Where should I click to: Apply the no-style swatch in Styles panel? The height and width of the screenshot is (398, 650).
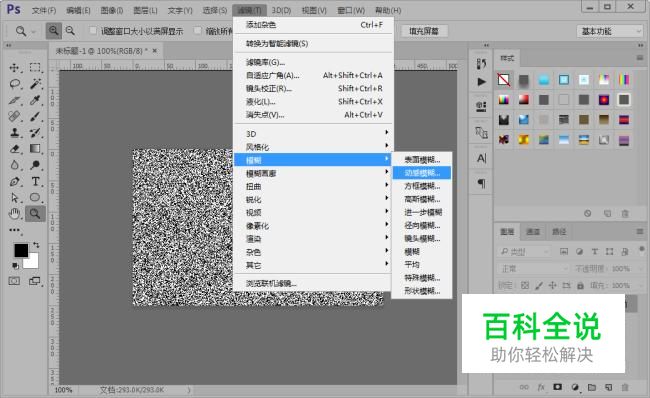[x=504, y=80]
